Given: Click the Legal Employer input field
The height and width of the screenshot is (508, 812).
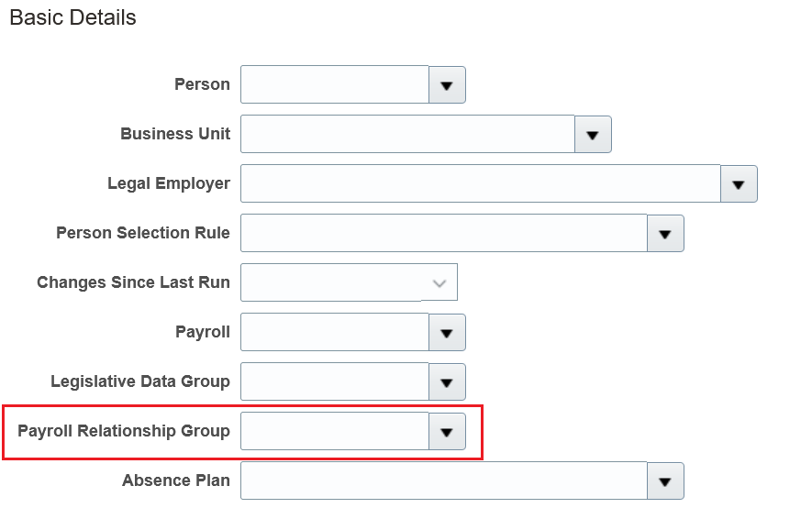Looking at the screenshot, I should [480, 183].
